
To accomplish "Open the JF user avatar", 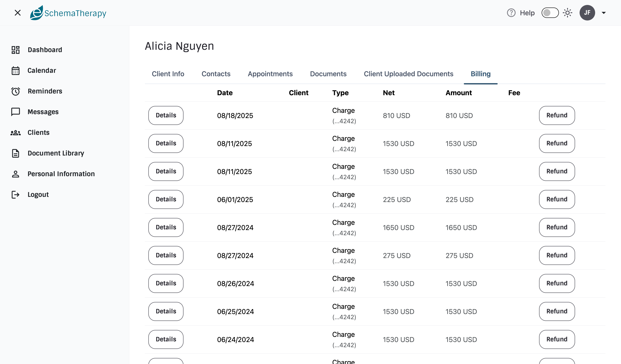I will pyautogui.click(x=587, y=13).
